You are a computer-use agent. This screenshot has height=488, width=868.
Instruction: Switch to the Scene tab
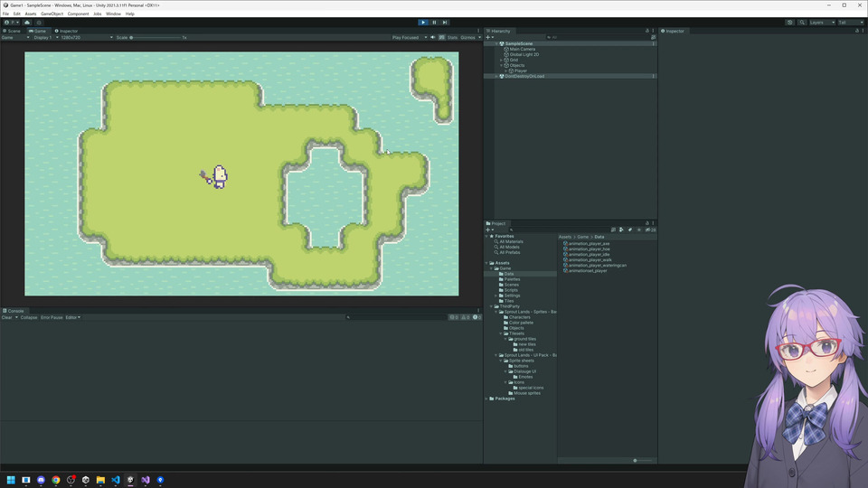click(14, 31)
